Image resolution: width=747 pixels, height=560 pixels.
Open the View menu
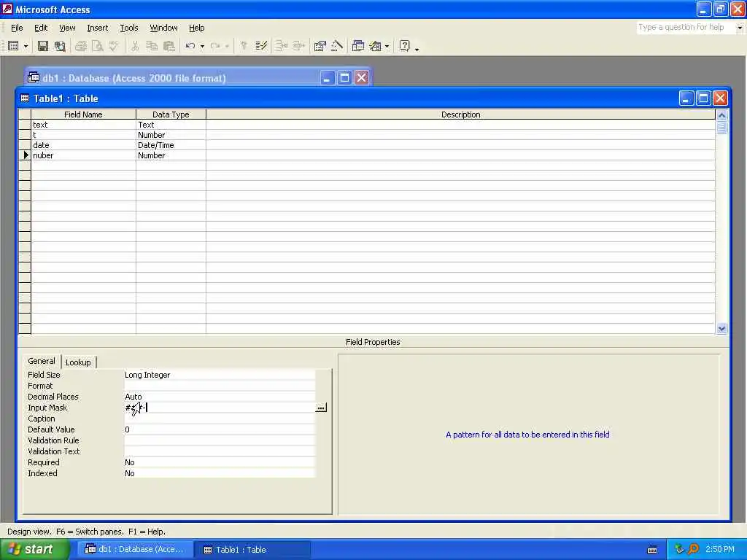[67, 28]
